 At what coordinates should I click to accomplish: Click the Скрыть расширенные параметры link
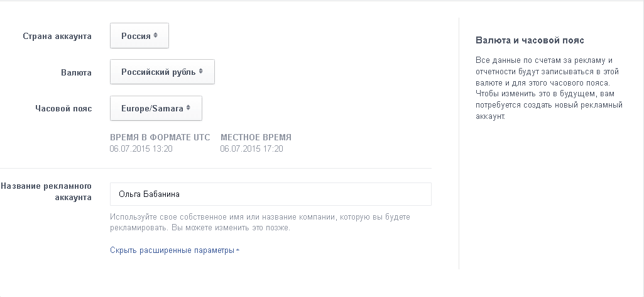coord(172,250)
